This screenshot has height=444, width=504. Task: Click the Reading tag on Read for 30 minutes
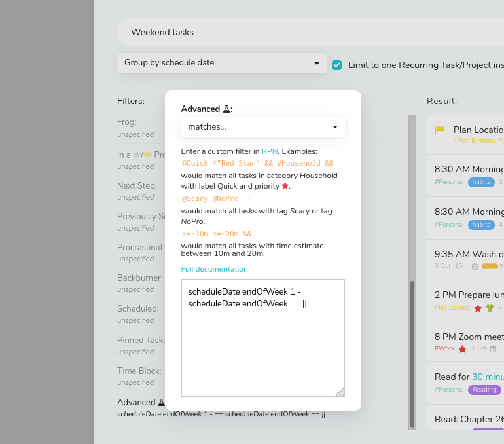pyautogui.click(x=484, y=390)
